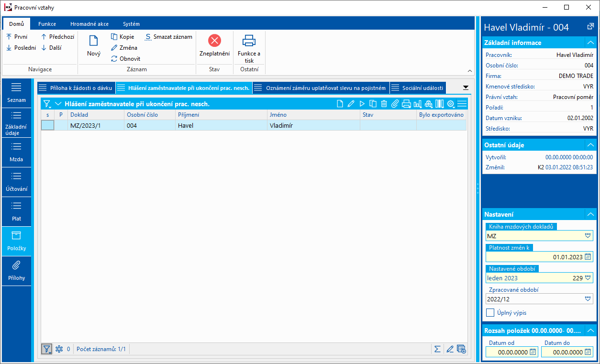This screenshot has width=600, height=364.
Task: Open bar chart dropdown in grid toolbar
Action: 417,104
